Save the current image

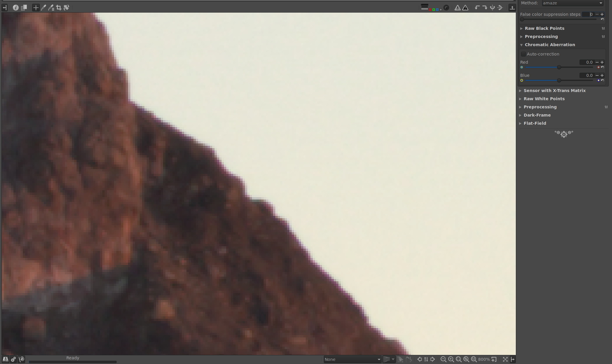click(x=5, y=359)
